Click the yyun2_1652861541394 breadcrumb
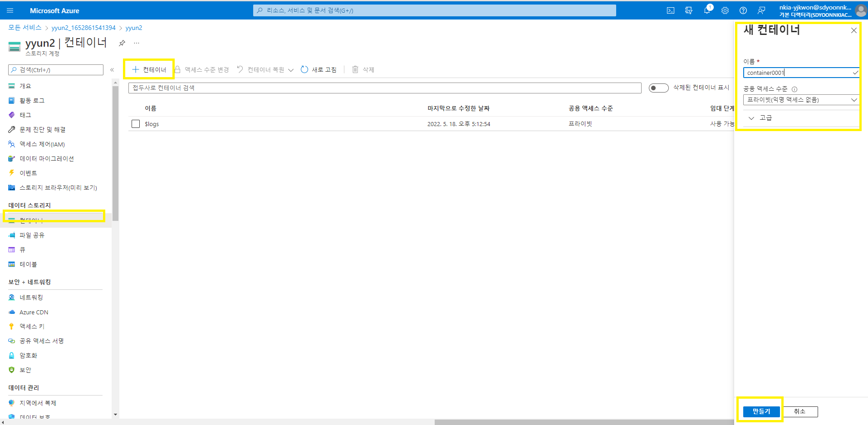This screenshot has height=425, width=868. (x=83, y=28)
